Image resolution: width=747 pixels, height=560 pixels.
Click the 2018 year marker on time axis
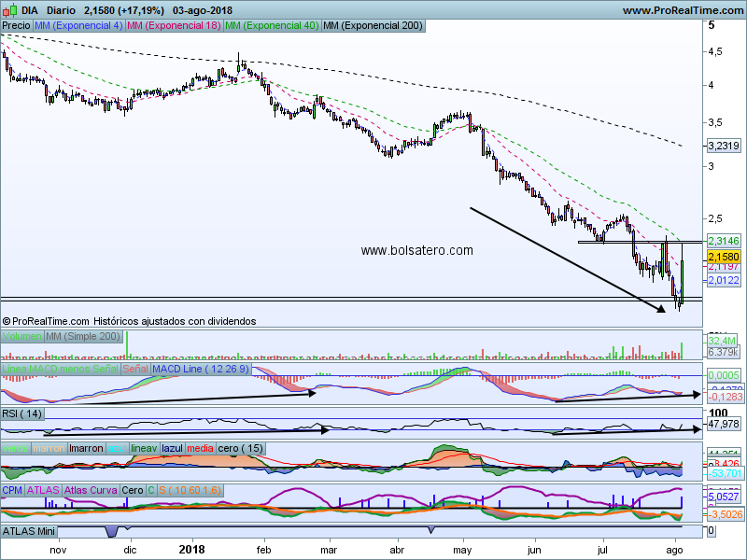click(x=190, y=551)
